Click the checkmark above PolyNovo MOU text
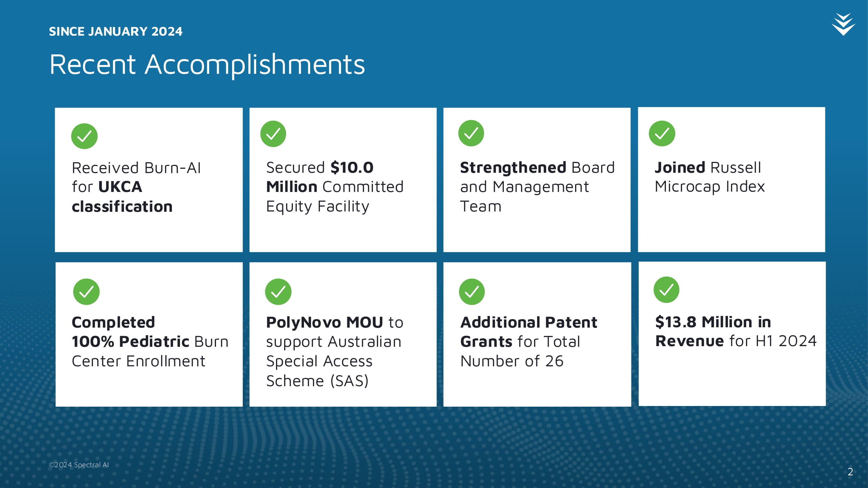This screenshot has height=488, width=868. [x=278, y=291]
